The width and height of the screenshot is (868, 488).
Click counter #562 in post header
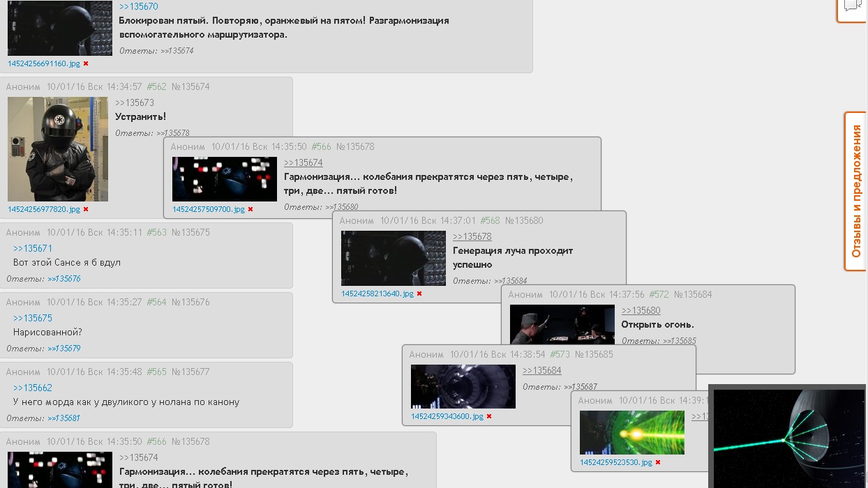point(157,87)
